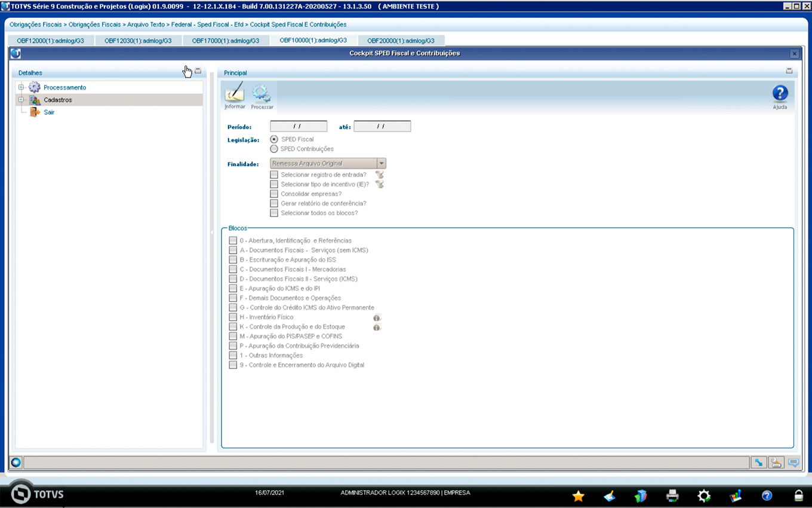This screenshot has width=812, height=508.
Task: Click the notepad pencil icon in bottom bar
Action: click(610, 495)
